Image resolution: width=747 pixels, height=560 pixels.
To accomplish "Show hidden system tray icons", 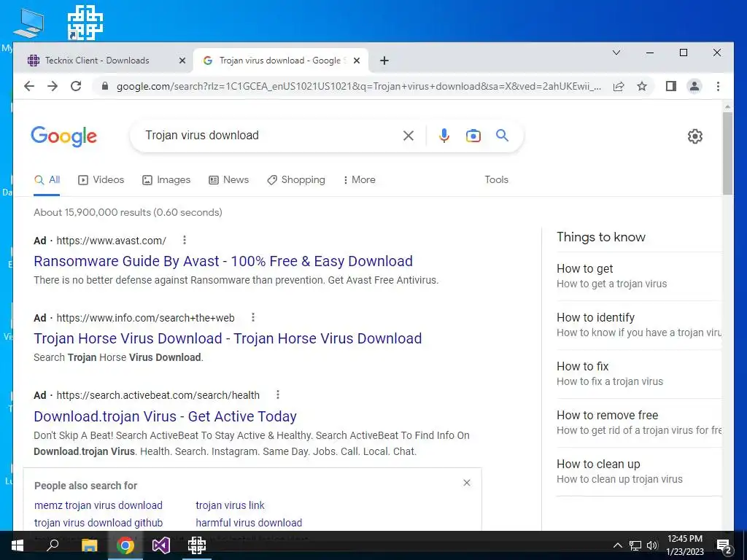I will [617, 545].
